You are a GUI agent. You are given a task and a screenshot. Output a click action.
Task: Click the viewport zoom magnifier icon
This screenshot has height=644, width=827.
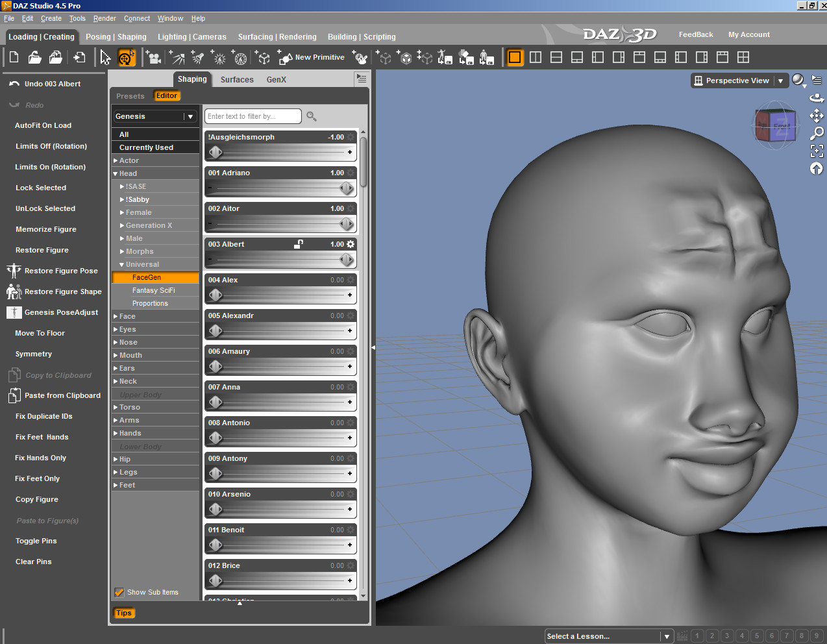[817, 133]
